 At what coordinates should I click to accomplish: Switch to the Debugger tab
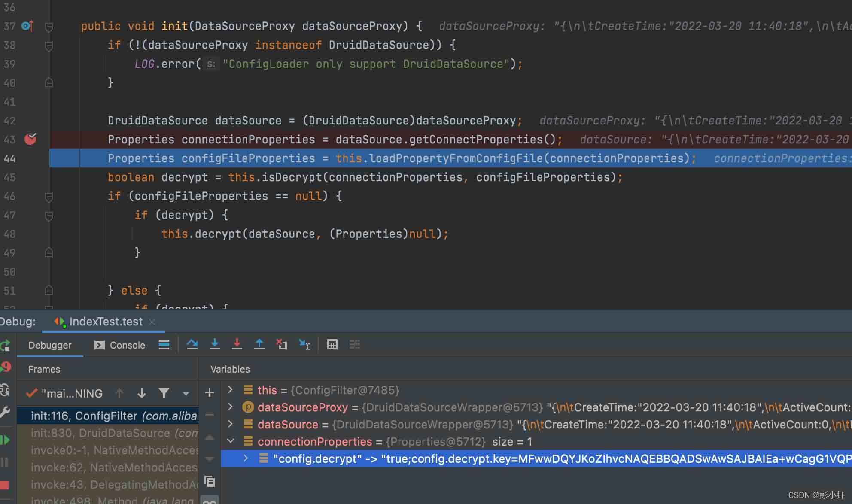pos(50,345)
